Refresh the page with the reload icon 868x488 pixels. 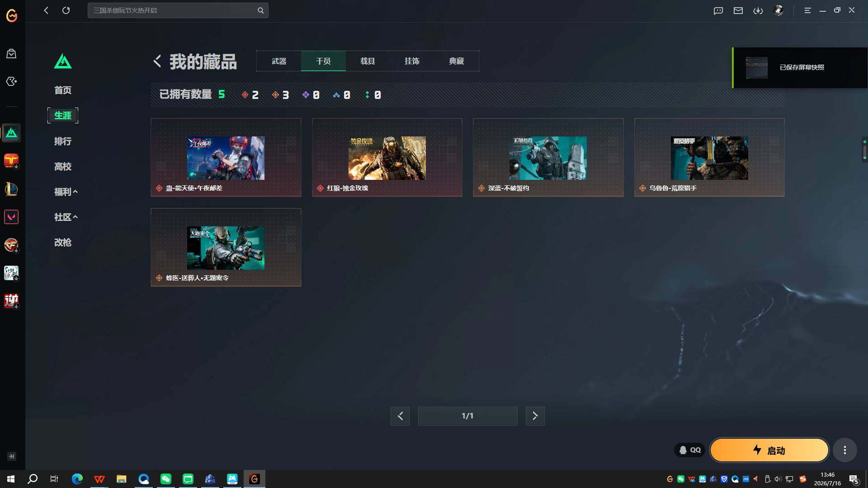pyautogui.click(x=66, y=10)
